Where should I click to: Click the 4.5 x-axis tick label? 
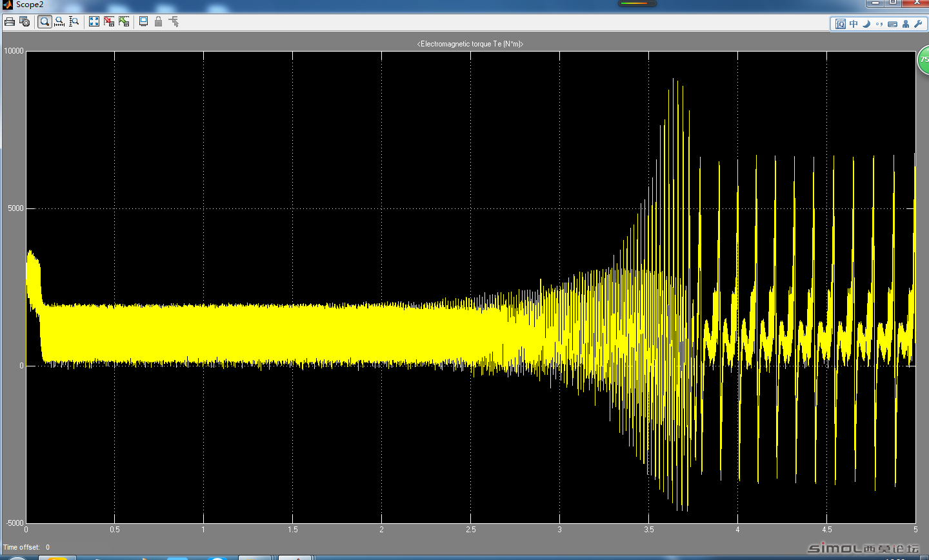[826, 530]
